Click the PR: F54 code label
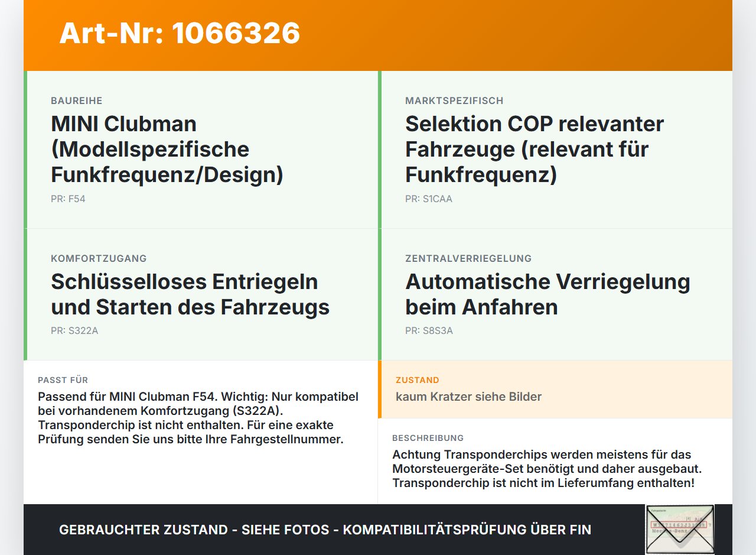 68,199
